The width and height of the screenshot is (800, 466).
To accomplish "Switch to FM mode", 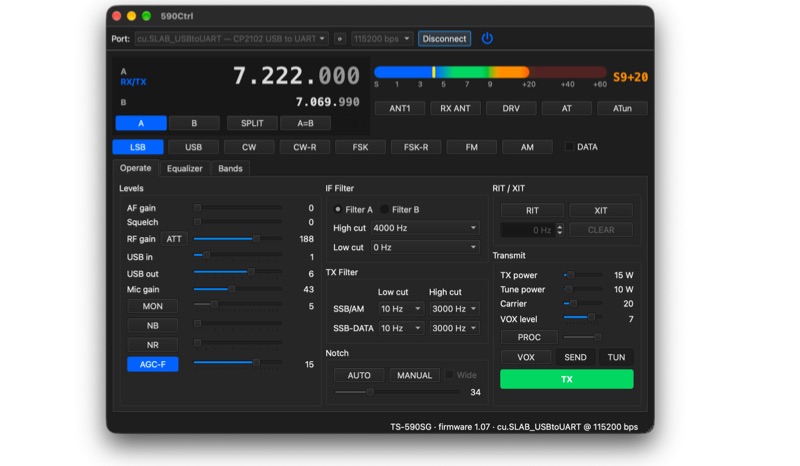I will pos(471,147).
